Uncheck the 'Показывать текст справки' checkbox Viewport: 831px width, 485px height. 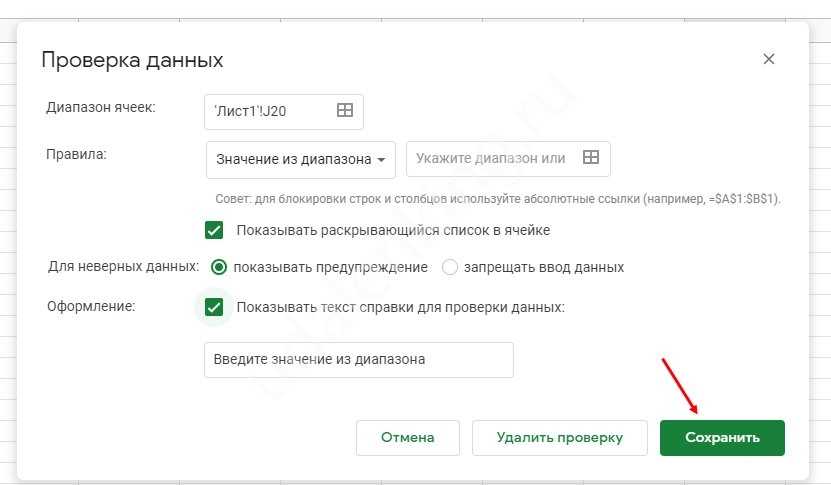point(214,307)
